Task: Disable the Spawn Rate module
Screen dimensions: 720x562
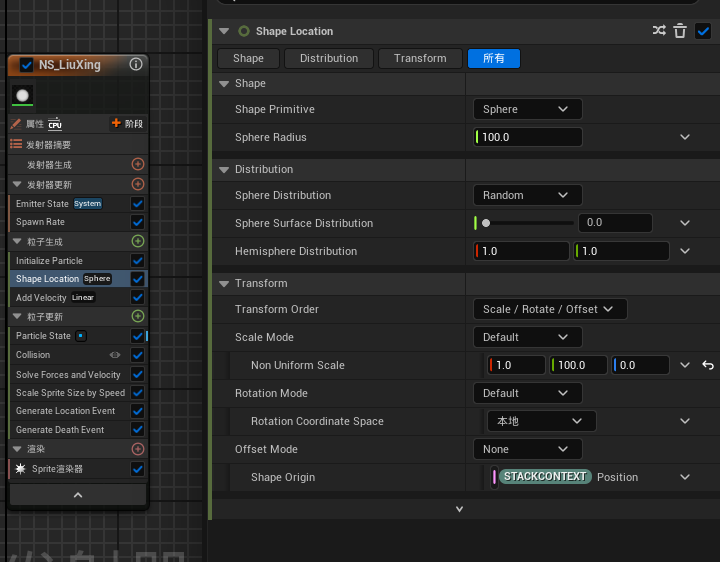Action: click(x=137, y=222)
